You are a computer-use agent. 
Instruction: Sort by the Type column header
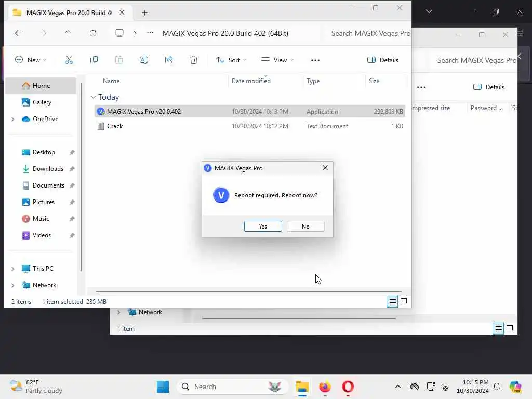(313, 81)
